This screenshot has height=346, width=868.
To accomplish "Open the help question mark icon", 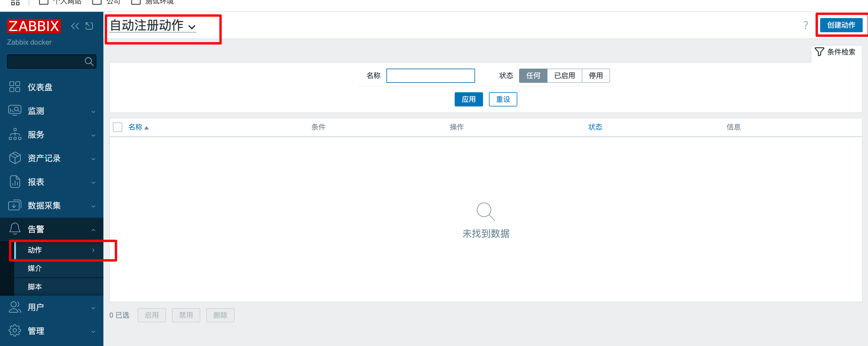I will pyautogui.click(x=806, y=25).
